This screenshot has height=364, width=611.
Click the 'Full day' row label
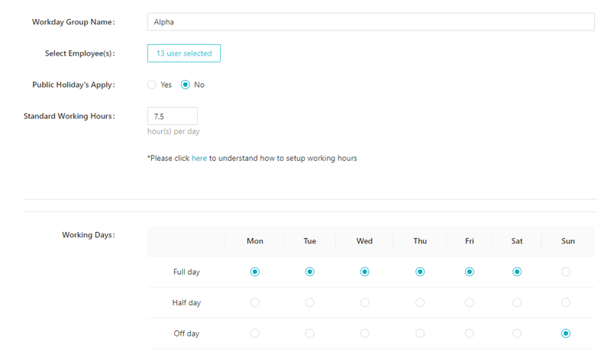click(x=186, y=272)
